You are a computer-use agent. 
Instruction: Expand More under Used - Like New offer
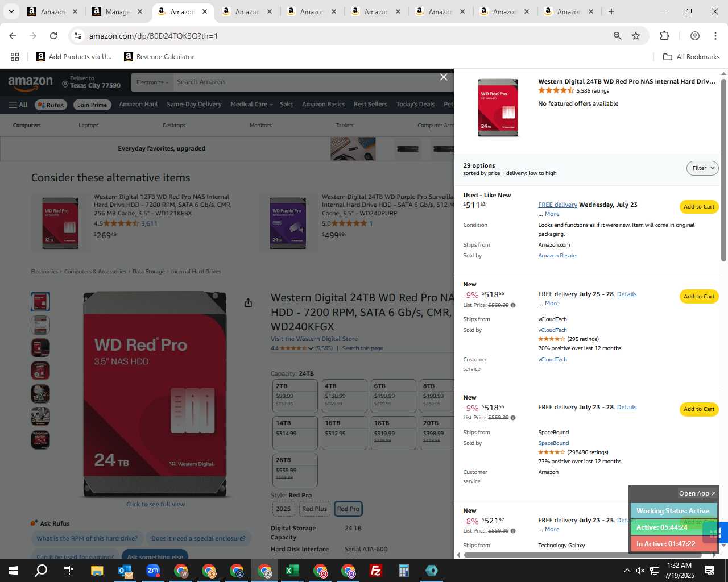pos(552,214)
